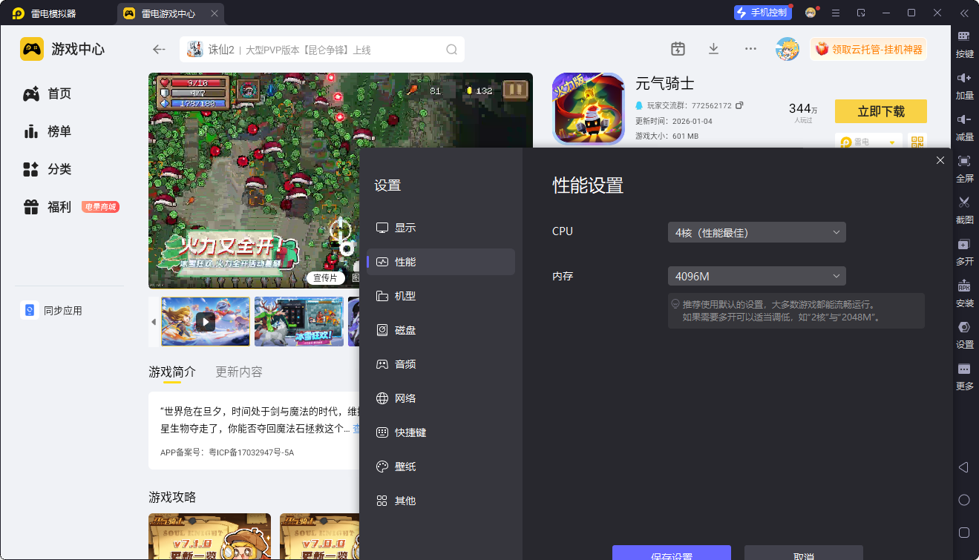Show the QR code for 元气骑士
979x560 pixels.
[x=917, y=142]
